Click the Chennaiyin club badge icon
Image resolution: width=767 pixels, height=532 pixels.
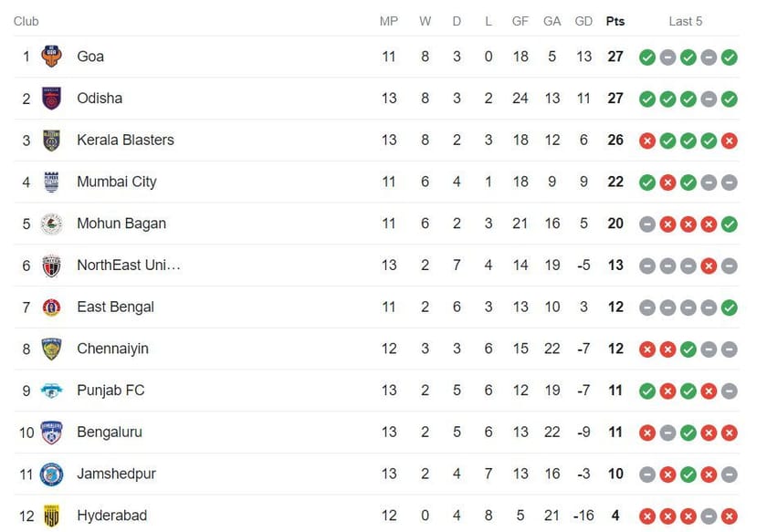pyautogui.click(x=51, y=349)
